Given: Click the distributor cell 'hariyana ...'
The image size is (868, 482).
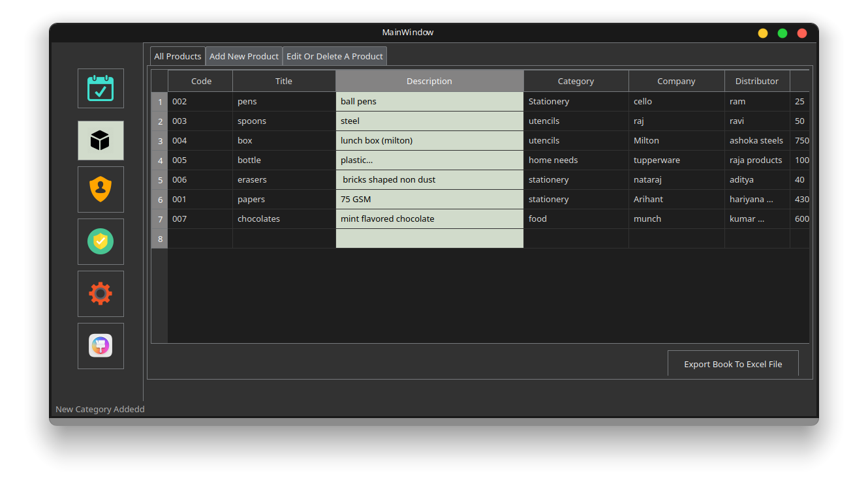Looking at the screenshot, I should pos(758,200).
